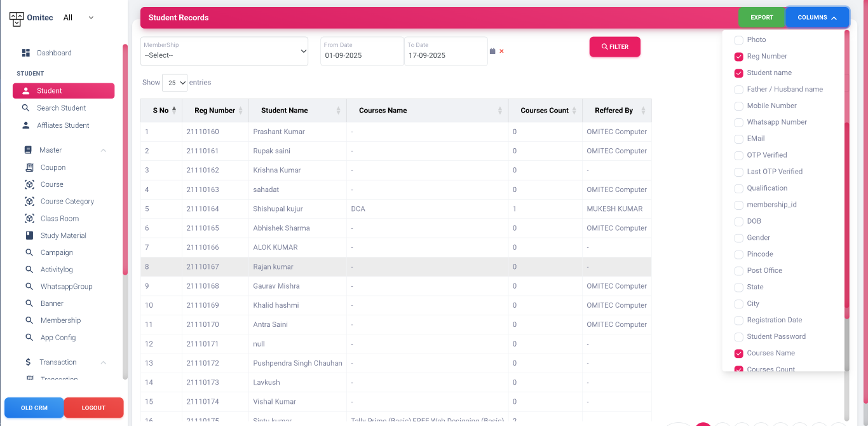Click the Class Room icon in sidebar

(29, 218)
